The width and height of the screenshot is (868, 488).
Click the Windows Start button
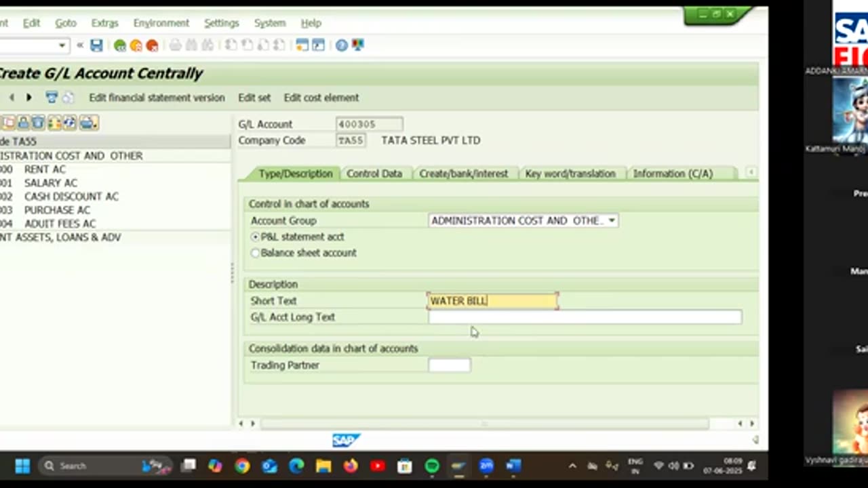tap(22, 466)
